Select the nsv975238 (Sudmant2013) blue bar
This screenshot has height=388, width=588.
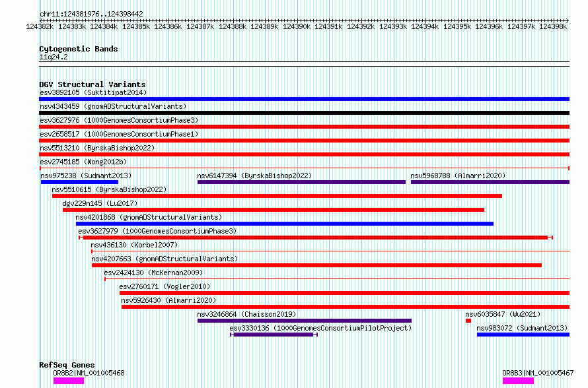point(79,182)
